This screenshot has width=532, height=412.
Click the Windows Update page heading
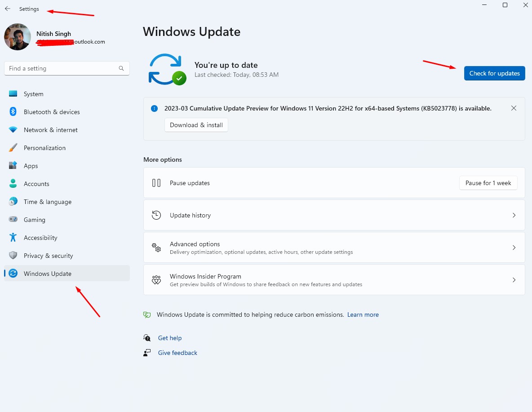(192, 31)
